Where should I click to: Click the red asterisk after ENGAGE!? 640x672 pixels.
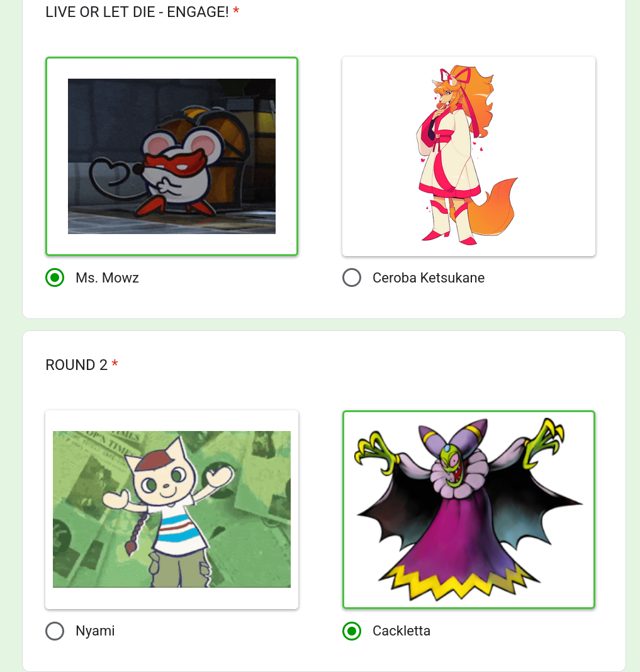click(236, 11)
